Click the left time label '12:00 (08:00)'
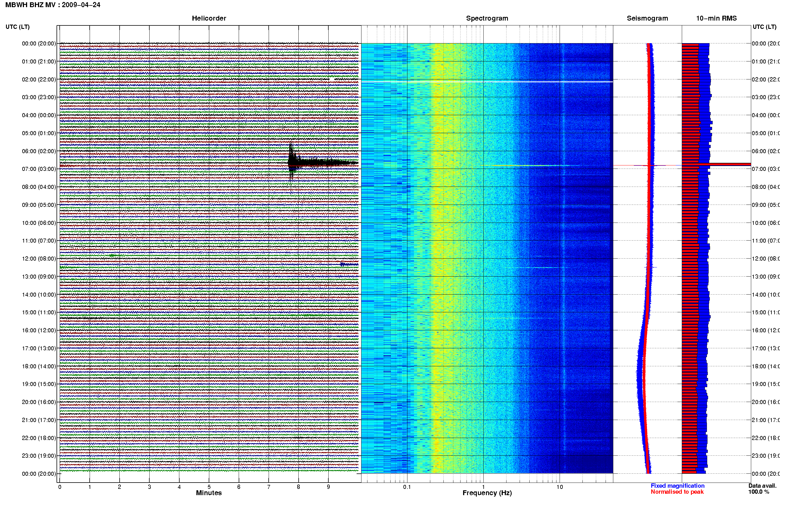 pyautogui.click(x=39, y=259)
